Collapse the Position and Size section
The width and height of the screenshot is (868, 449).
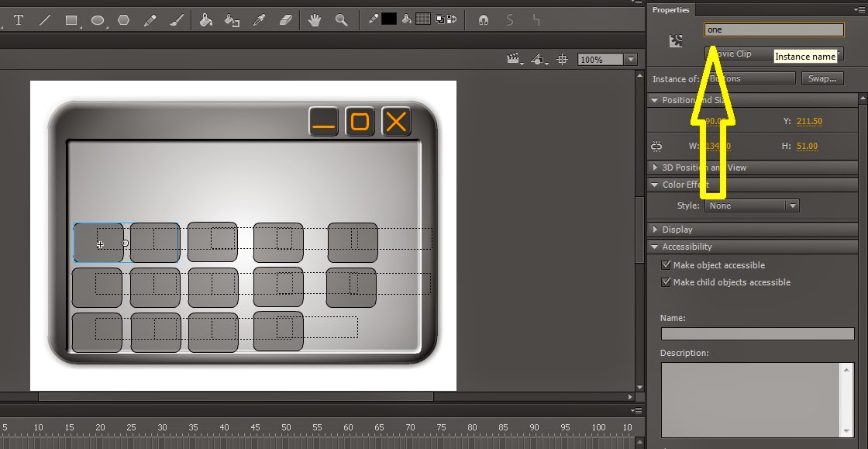tap(654, 100)
